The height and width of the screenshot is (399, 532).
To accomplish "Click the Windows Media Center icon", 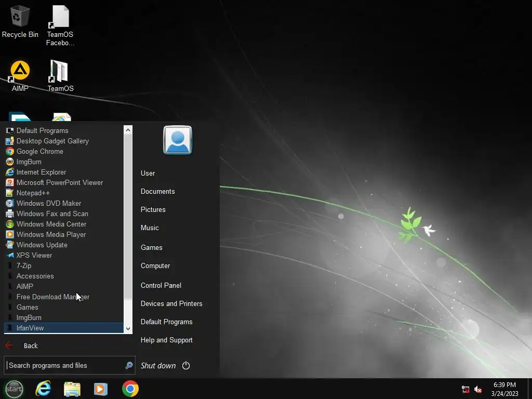I will (x=10, y=224).
